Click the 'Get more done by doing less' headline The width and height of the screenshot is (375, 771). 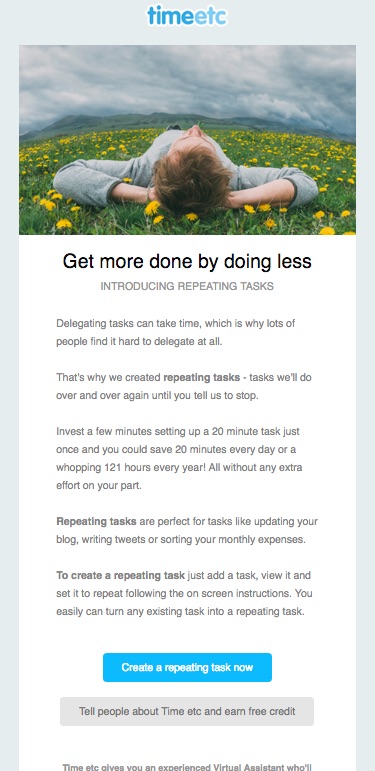click(x=187, y=261)
